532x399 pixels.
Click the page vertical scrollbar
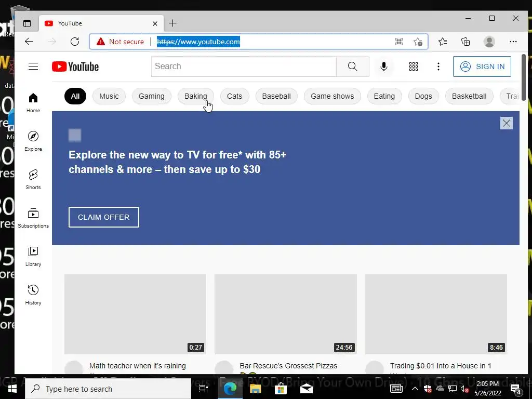click(x=524, y=77)
